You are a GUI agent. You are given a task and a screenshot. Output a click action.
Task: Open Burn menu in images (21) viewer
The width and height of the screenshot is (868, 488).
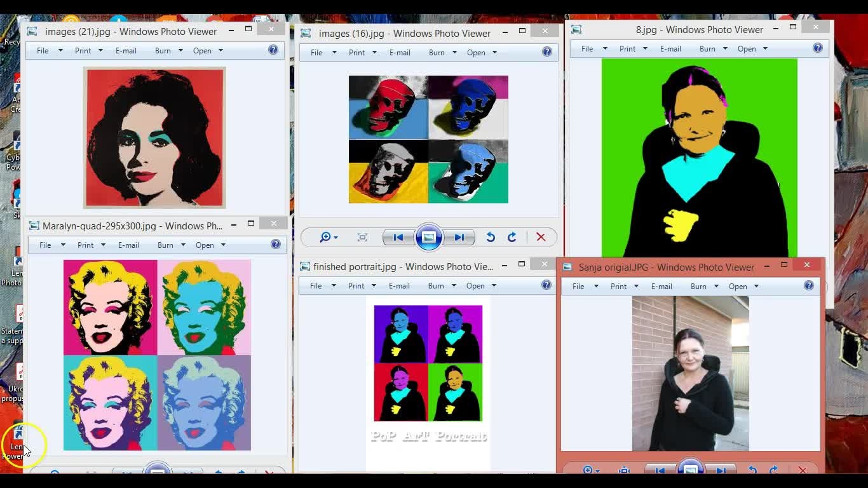click(168, 50)
